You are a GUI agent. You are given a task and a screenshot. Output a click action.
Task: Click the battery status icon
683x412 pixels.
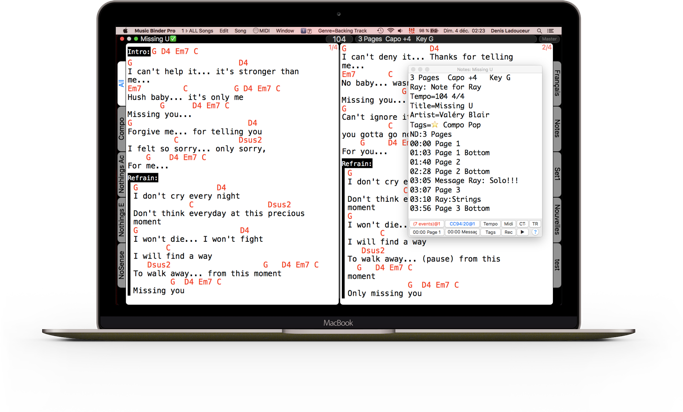click(x=428, y=31)
